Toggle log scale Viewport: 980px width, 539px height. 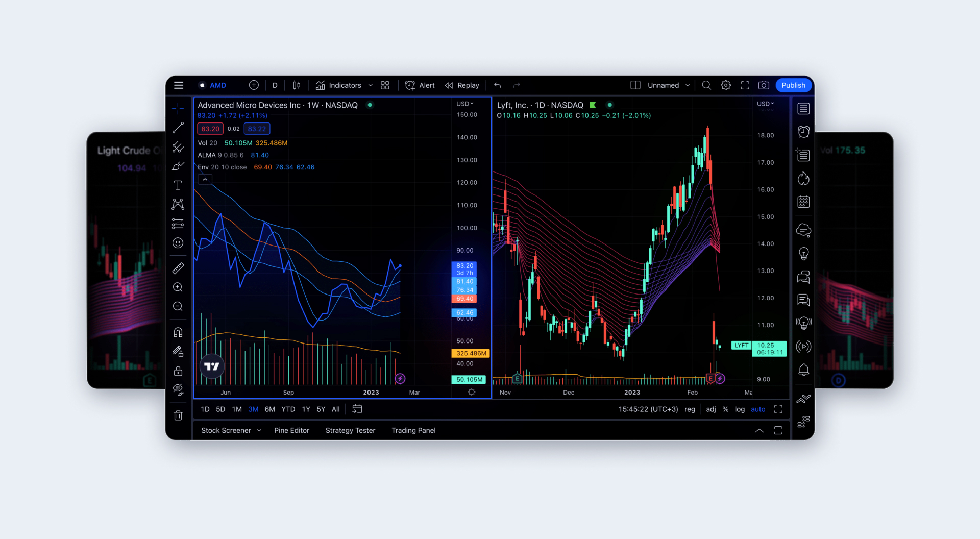click(740, 409)
